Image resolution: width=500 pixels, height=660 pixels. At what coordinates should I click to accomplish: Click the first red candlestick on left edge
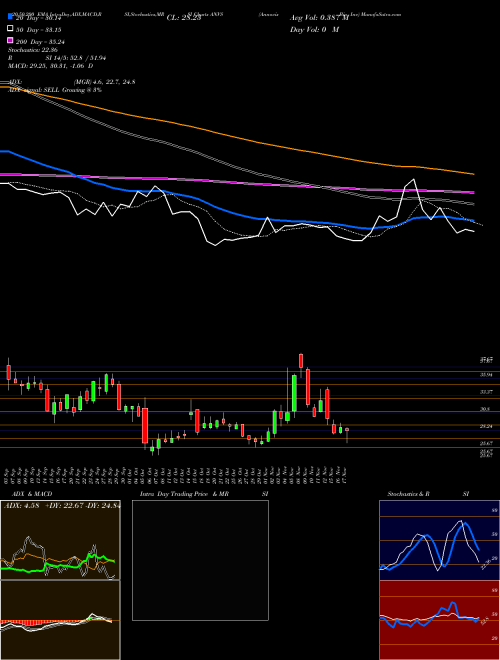click(x=8, y=372)
